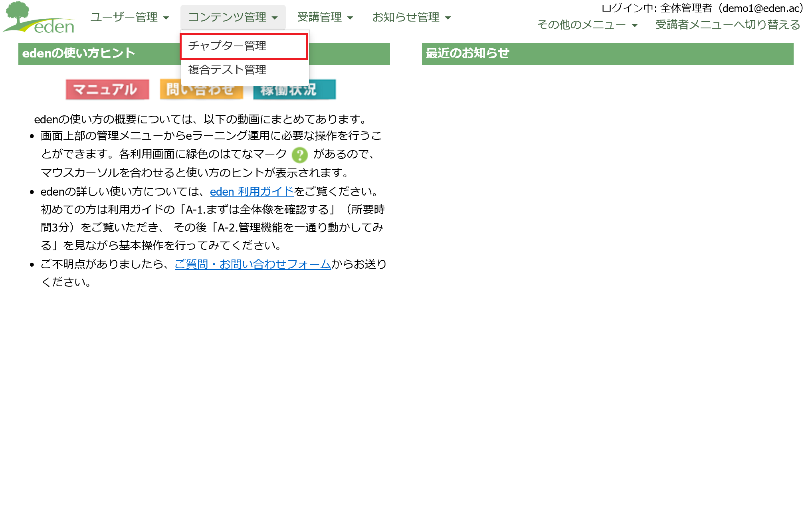This screenshot has width=812, height=511.
Task: Click the ログイン中 全体管理者 account text
Action: point(702,8)
